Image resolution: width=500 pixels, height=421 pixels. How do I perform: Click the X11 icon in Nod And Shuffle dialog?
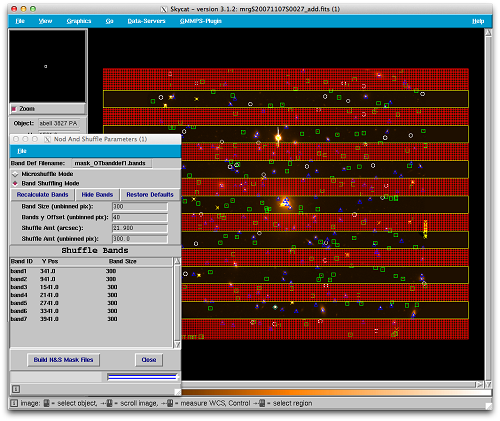[47, 139]
